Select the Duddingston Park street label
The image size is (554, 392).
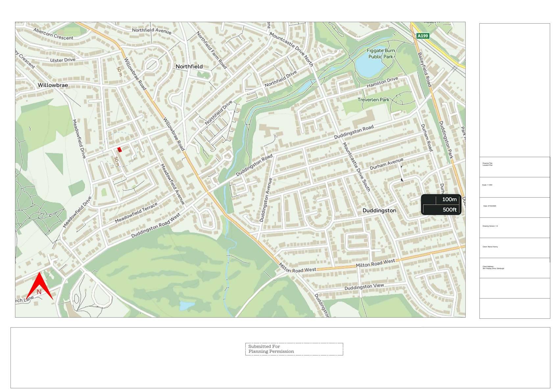(x=446, y=140)
